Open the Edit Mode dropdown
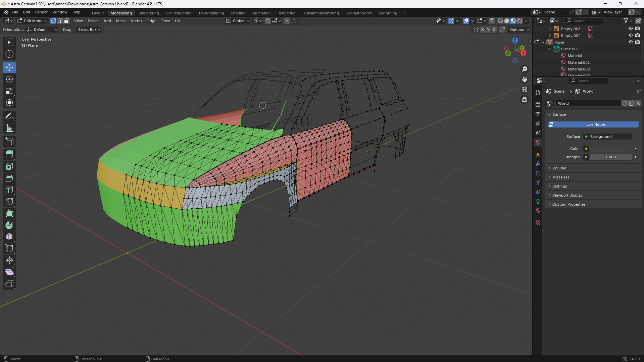644x362 pixels. coord(33,21)
